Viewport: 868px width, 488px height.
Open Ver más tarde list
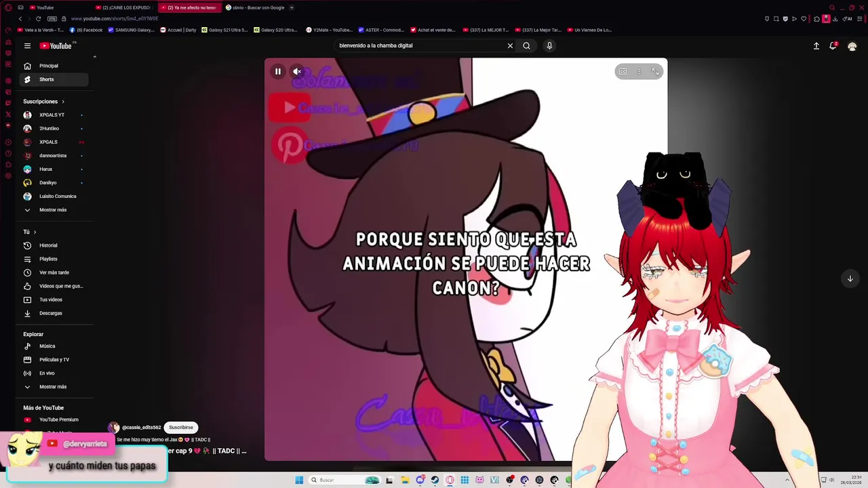[x=54, y=272]
